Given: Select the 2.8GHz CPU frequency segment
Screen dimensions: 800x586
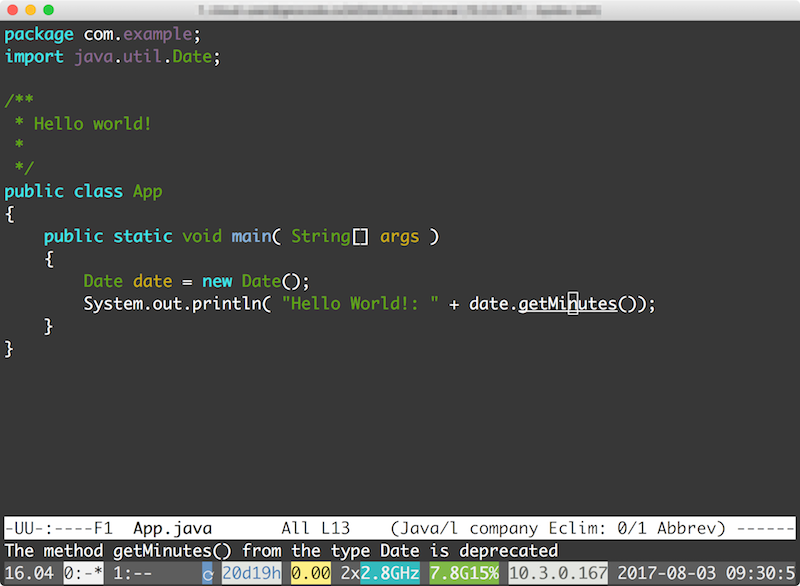Looking at the screenshot, I should 390,573.
